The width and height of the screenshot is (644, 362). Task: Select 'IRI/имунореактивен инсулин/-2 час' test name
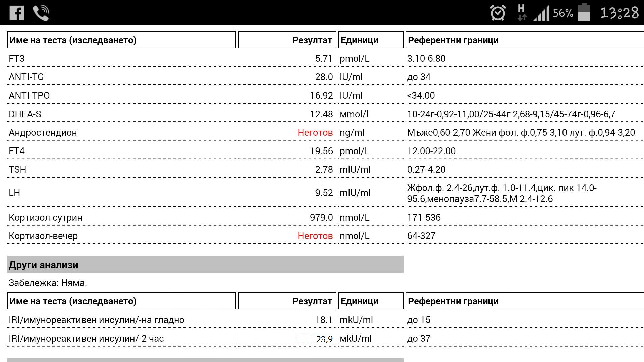[86, 339]
